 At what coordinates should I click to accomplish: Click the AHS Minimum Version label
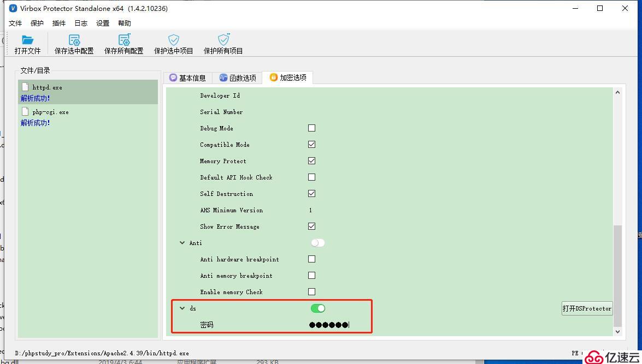tap(231, 210)
